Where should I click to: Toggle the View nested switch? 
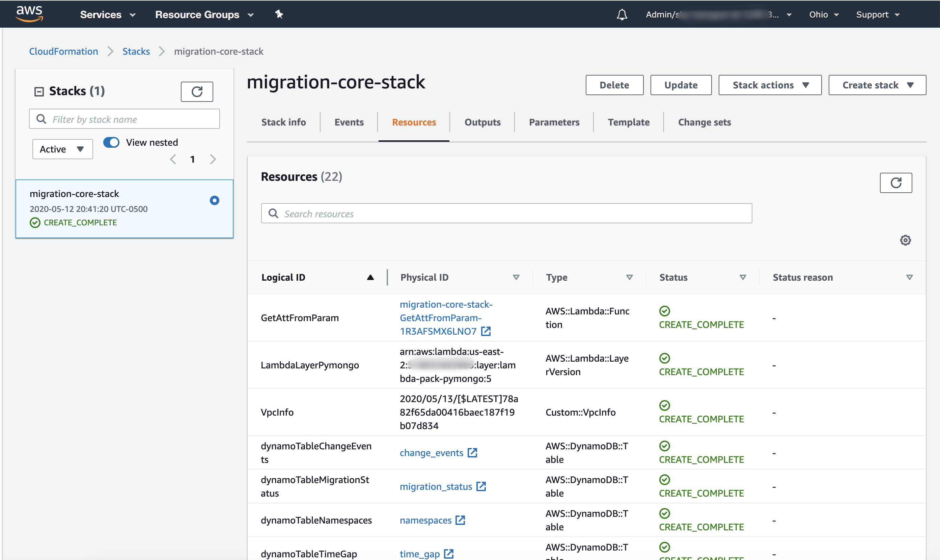[x=111, y=142]
